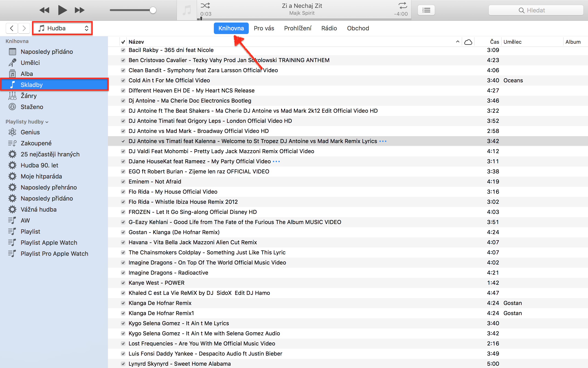Screen dimensions: 588x368
Task: Skip to next track with fast-forward
Action: pos(79,10)
